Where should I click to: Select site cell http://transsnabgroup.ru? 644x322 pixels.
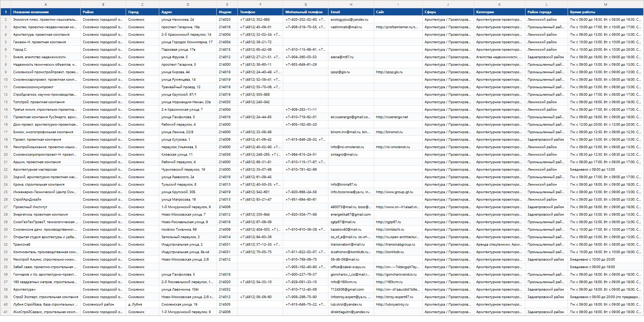tap(398, 244)
